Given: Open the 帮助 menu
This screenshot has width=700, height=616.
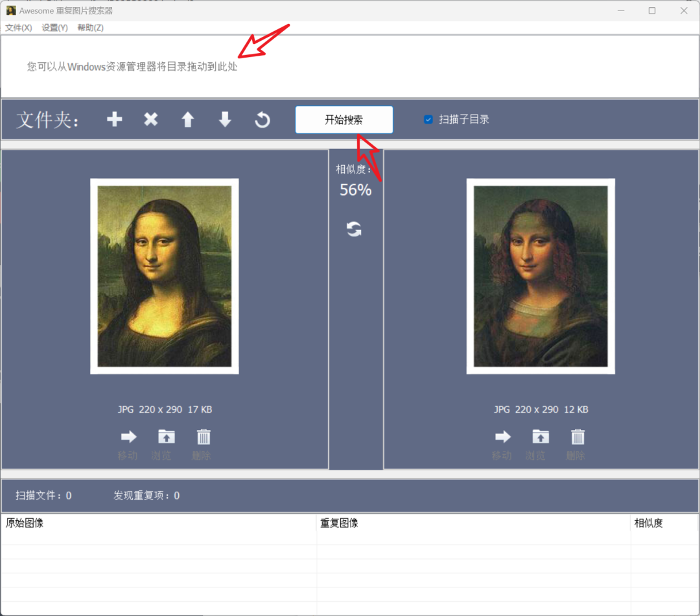Looking at the screenshot, I should pos(90,28).
